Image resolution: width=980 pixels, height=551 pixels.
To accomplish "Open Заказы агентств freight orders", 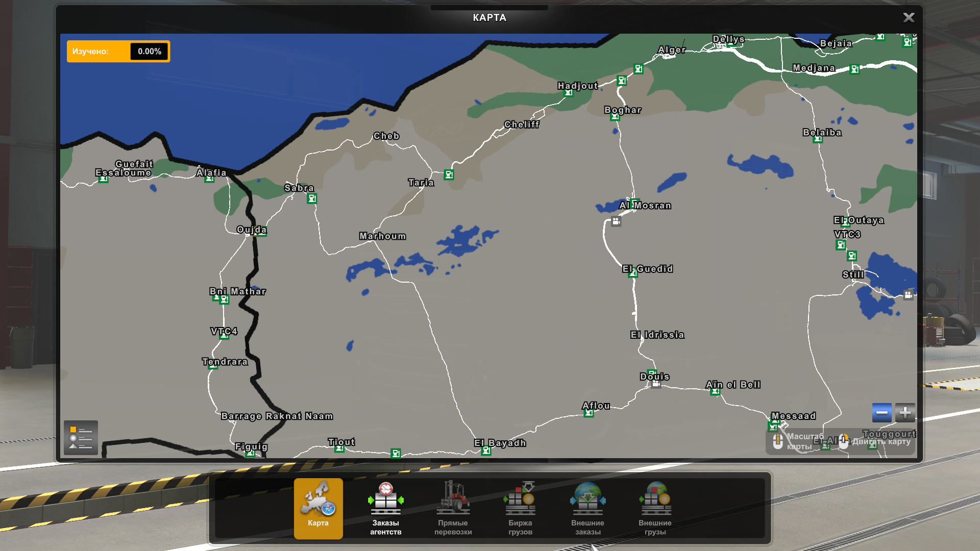I will (385, 508).
